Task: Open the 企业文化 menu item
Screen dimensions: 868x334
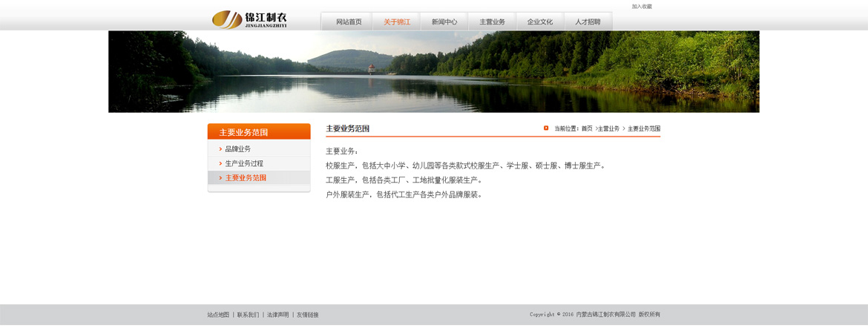Action: click(x=540, y=22)
